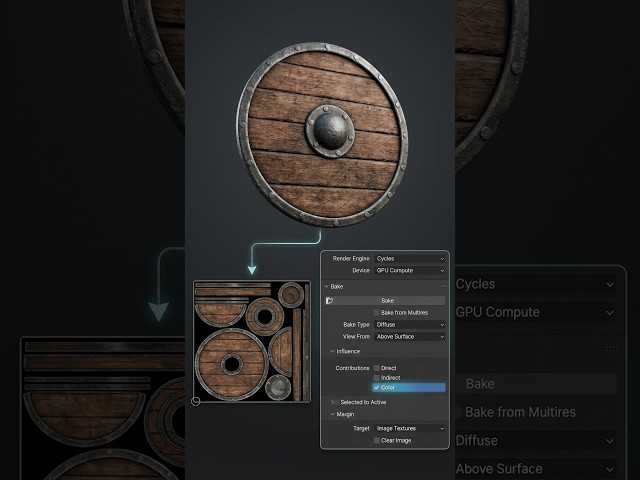Click the baked UV texture map thumbnail
Viewport: 640px width, 480px height.
pyautogui.click(x=252, y=341)
